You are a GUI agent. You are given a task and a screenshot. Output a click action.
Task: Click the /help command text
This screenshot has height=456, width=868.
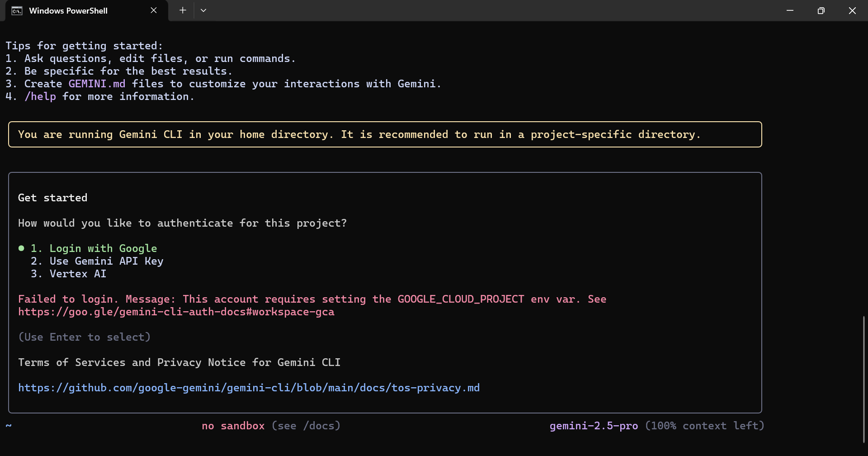[40, 96]
